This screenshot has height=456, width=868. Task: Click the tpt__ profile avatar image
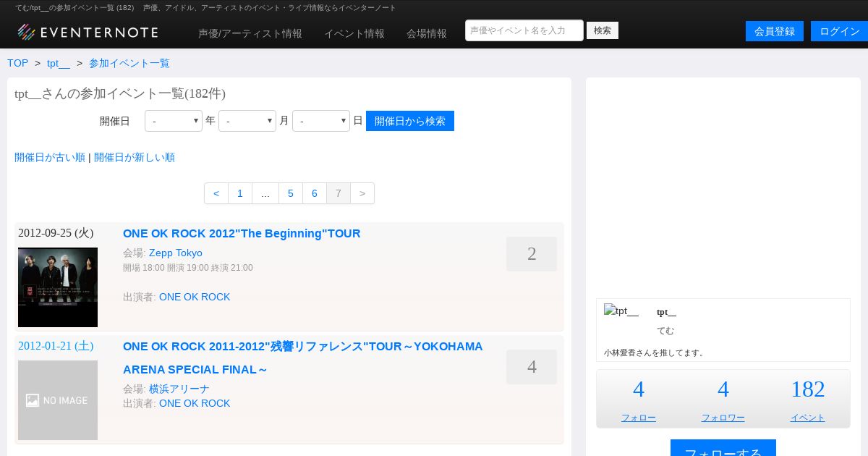pyautogui.click(x=621, y=311)
